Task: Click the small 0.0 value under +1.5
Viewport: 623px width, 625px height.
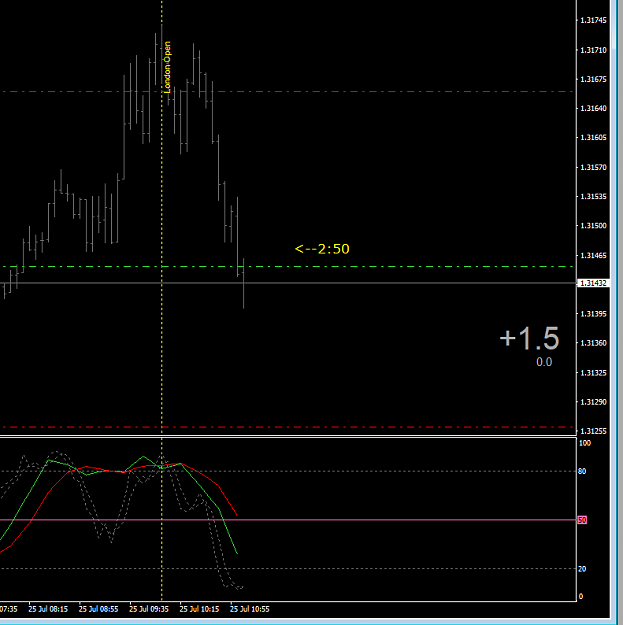Action: tap(544, 362)
